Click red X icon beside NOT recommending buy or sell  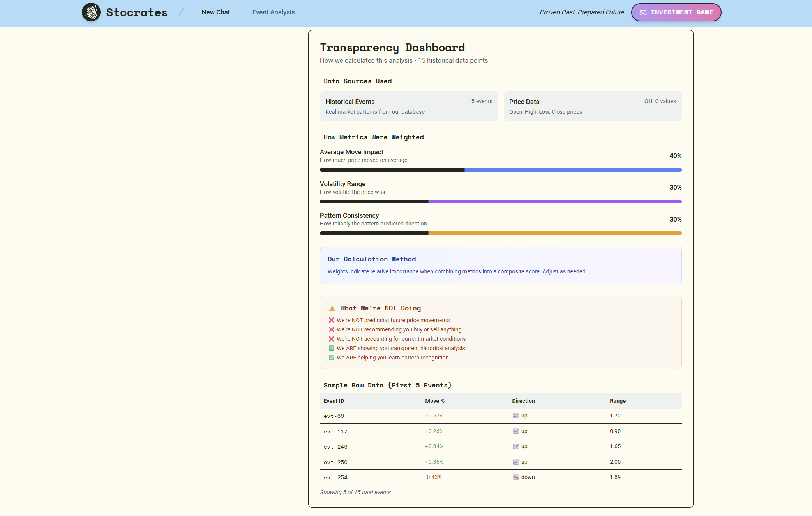click(332, 329)
